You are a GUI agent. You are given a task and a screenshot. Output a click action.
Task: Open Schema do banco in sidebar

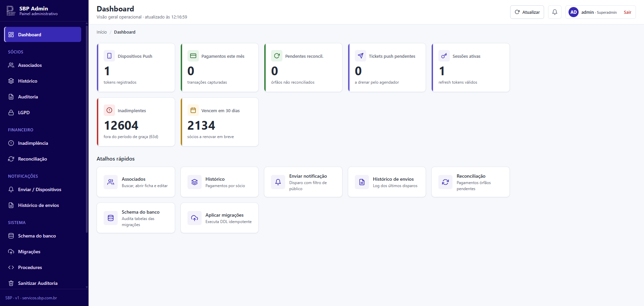click(43, 236)
